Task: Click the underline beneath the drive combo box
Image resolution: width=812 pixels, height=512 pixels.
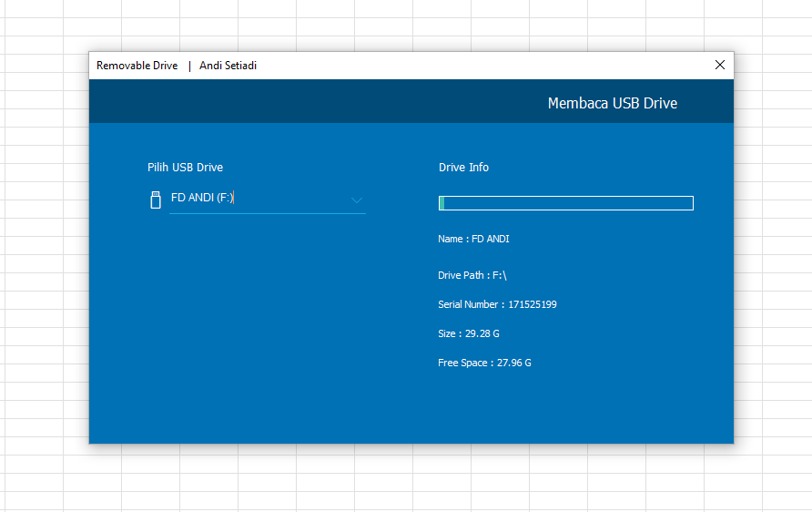Action: (267, 213)
